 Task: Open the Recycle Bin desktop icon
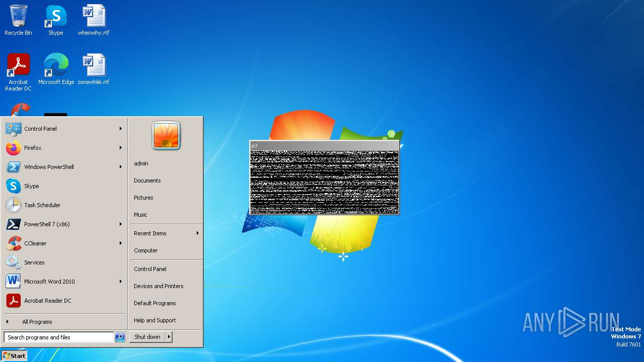(18, 20)
